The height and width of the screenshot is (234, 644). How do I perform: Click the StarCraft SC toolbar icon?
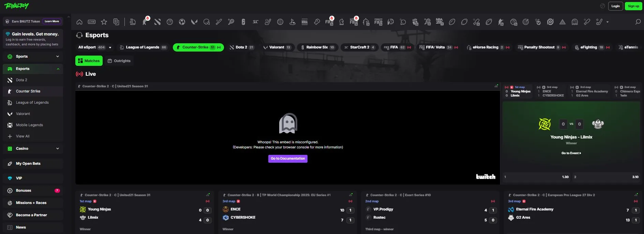(255, 22)
